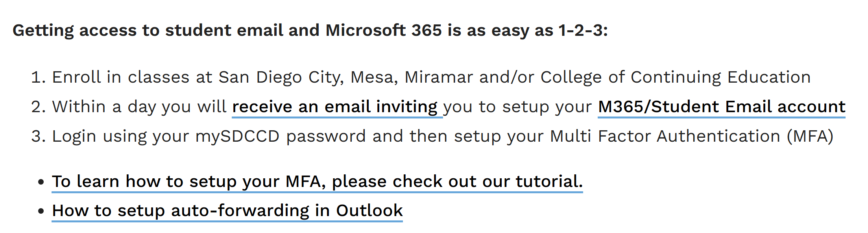The width and height of the screenshot is (868, 233).
Task: Click "1-2-3:" at the end of the heading
Action: [583, 30]
